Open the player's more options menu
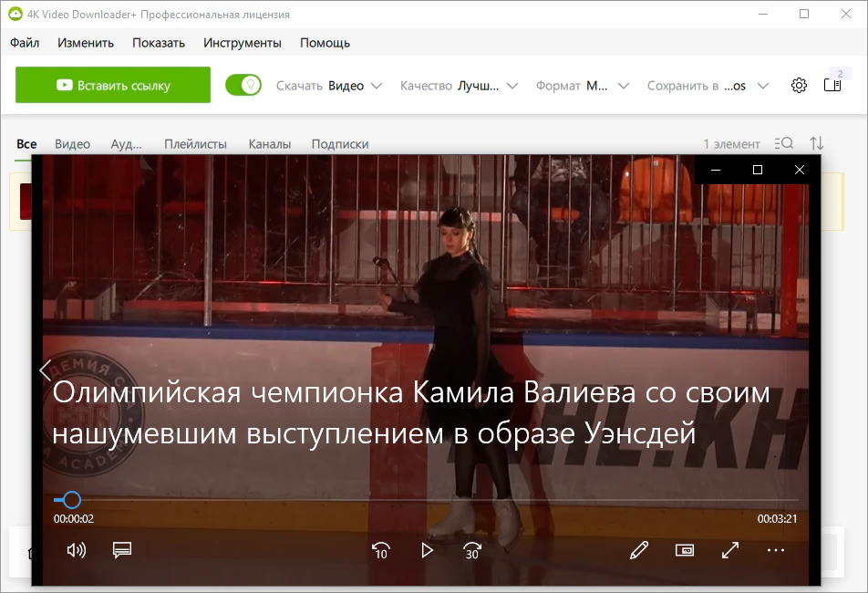The width and height of the screenshot is (868, 593). coord(776,550)
